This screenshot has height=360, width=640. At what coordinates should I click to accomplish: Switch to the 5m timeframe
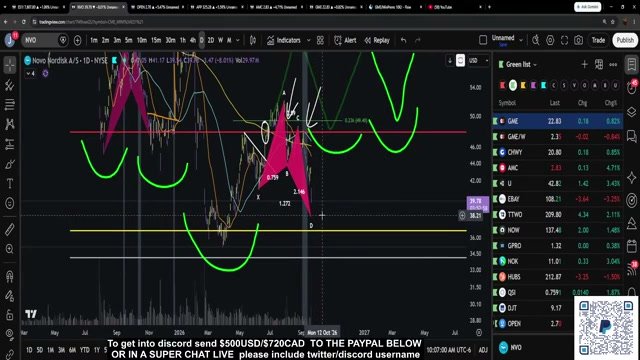[x=129, y=40]
